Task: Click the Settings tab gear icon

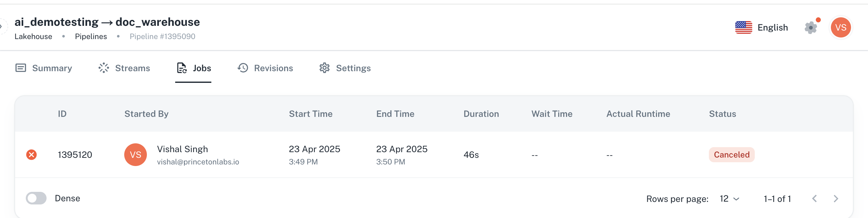Action: 325,68
